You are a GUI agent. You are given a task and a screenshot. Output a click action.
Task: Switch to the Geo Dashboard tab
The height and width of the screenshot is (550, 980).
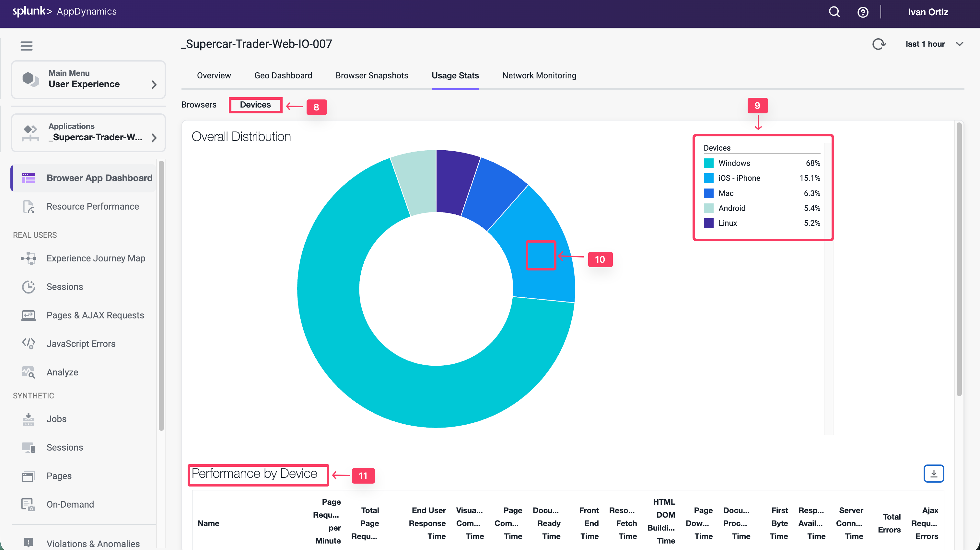point(283,75)
